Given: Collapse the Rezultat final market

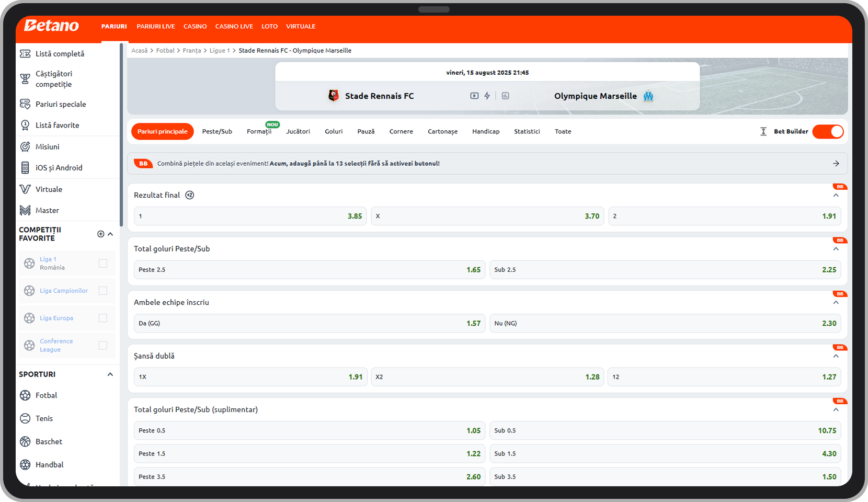Looking at the screenshot, I should (836, 195).
